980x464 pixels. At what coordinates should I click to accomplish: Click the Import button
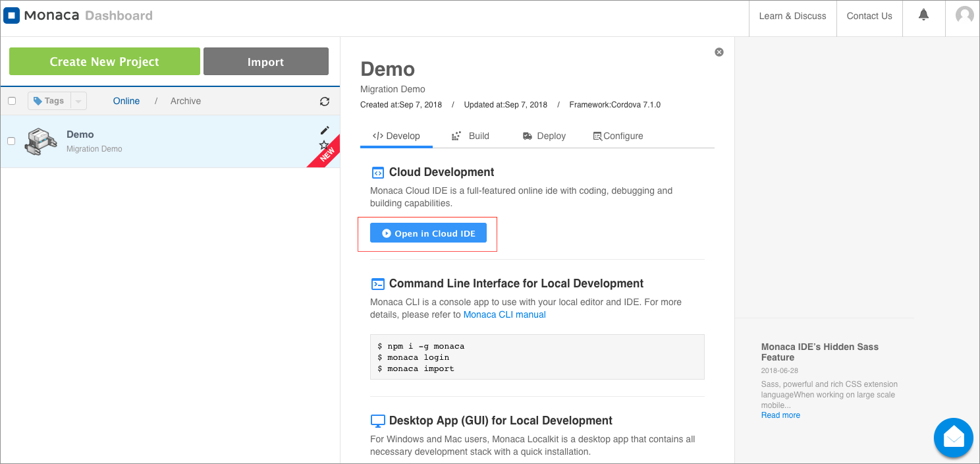pos(265,62)
